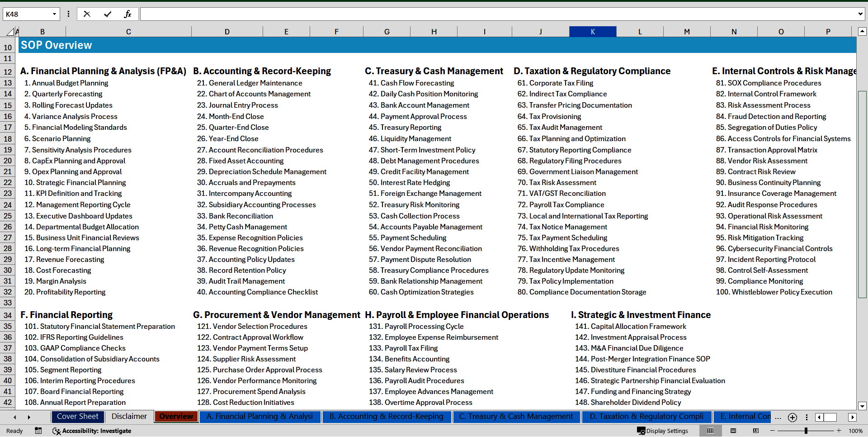Open the Name Box dropdown arrow
This screenshot has width=868, height=437.
pos(54,14)
